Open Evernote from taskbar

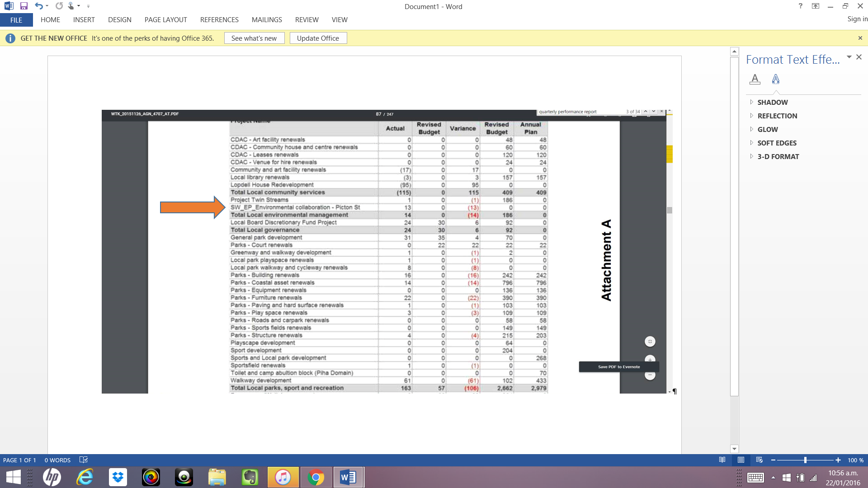click(250, 477)
